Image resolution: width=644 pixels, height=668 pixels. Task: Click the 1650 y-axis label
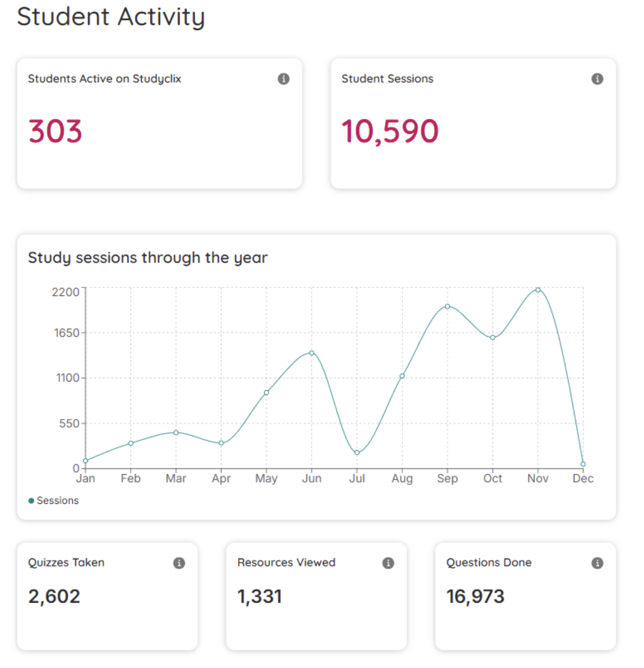pos(66,333)
